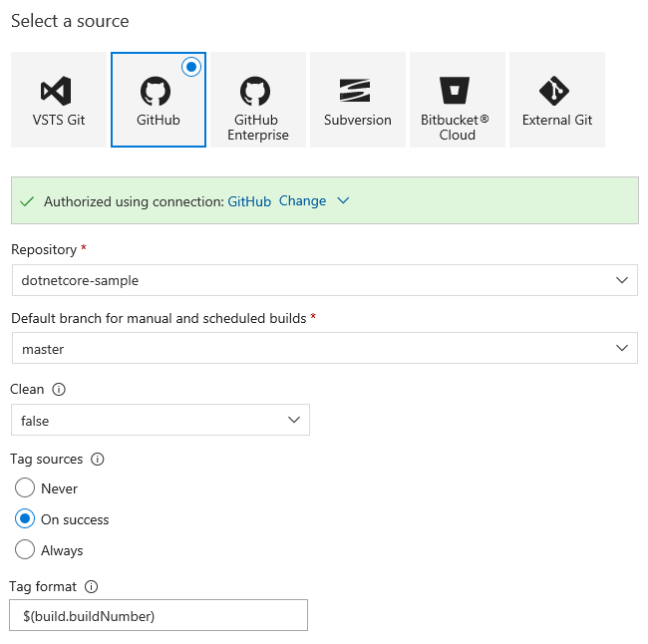Viewport: 648px width, 644px height.
Task: Click the Change connection link
Action: tap(302, 200)
